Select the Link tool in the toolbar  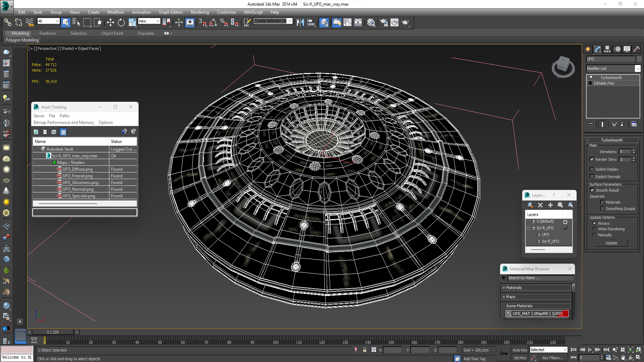[7, 22]
